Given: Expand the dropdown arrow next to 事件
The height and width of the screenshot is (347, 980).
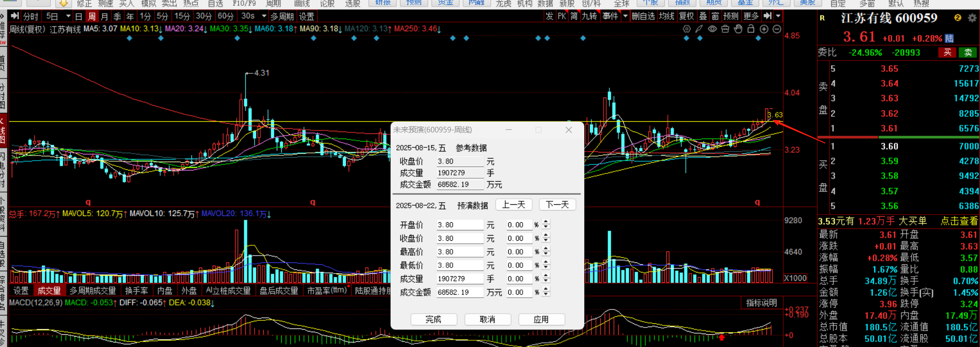Looking at the screenshot, I should 625,16.
